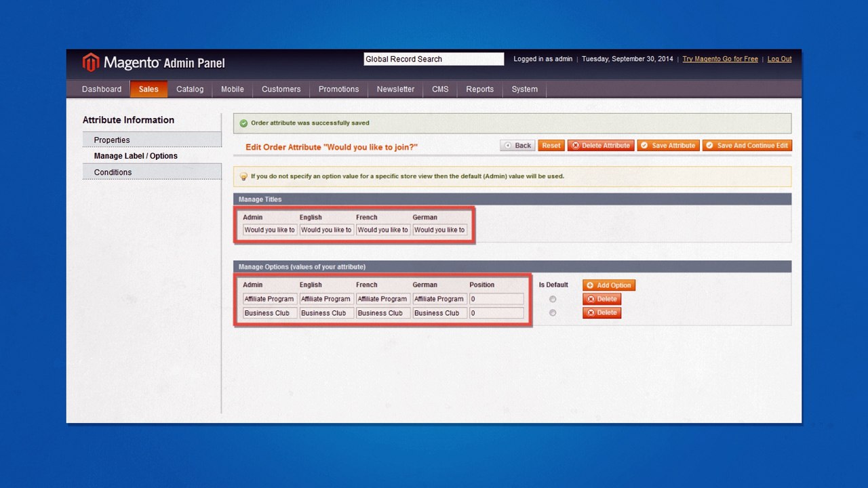
Task: Open the CMS menu
Action: [x=440, y=89]
